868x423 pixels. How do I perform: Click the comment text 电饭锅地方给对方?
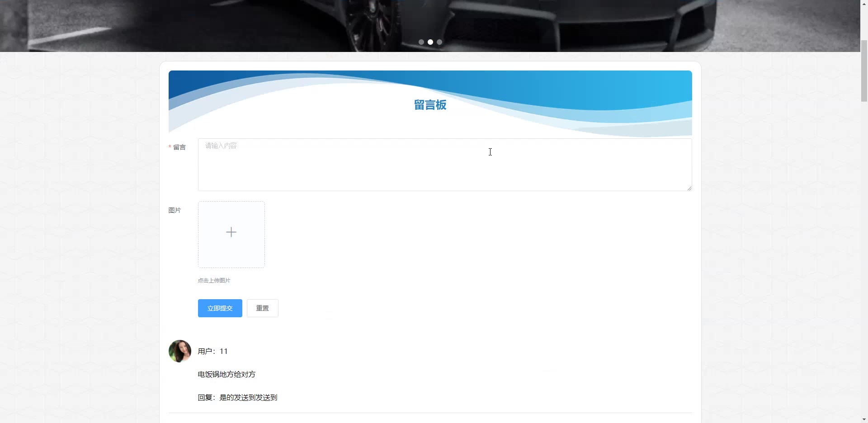pyautogui.click(x=226, y=375)
